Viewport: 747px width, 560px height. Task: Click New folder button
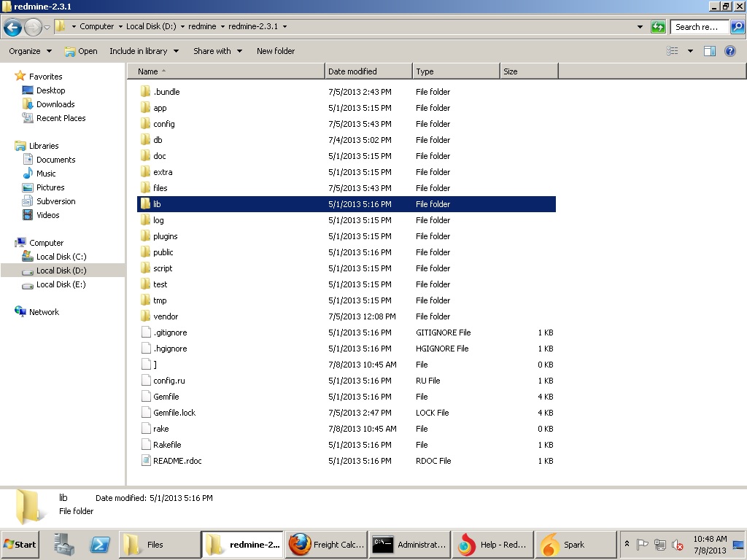275,51
